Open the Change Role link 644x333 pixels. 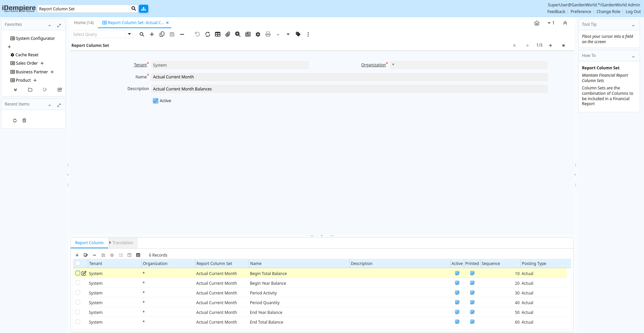[x=608, y=12]
